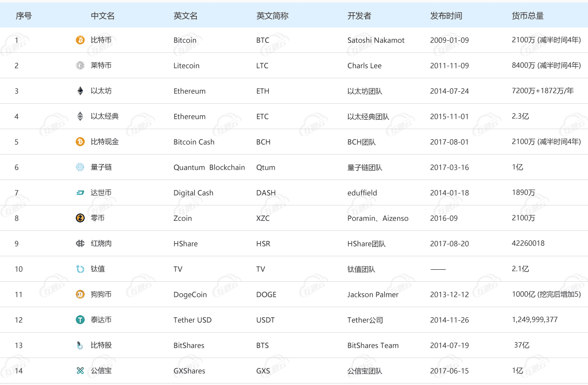Image resolution: width=588 pixels, height=385 pixels.
Task: Click the Dogecoin icon next to 狗狗币
Action: point(80,294)
